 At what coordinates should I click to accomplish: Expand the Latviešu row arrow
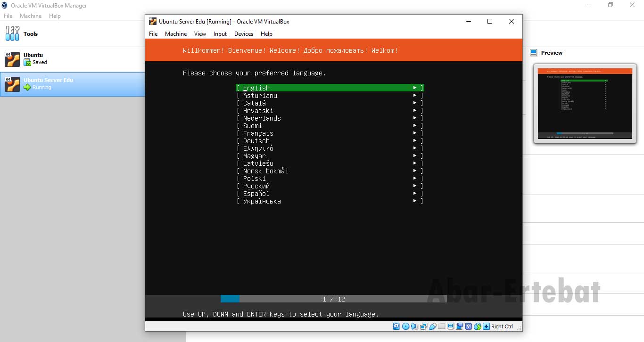click(x=415, y=163)
